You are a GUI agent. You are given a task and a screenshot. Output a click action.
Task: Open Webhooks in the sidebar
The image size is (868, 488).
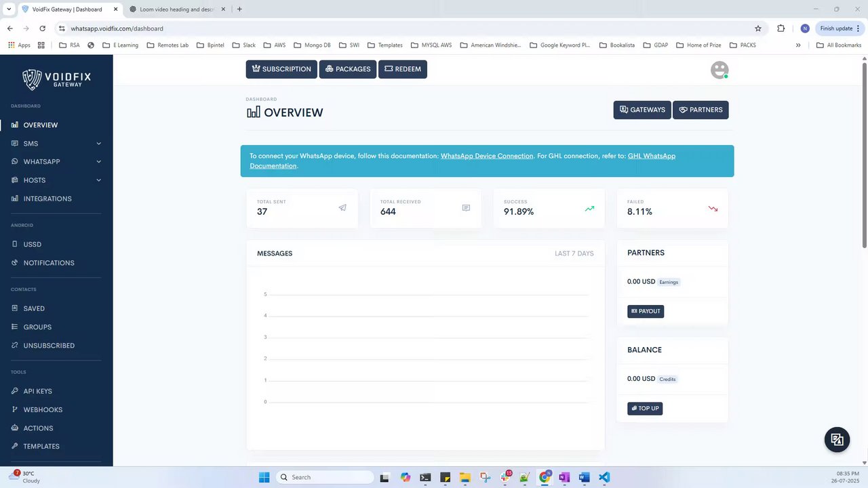coord(43,410)
